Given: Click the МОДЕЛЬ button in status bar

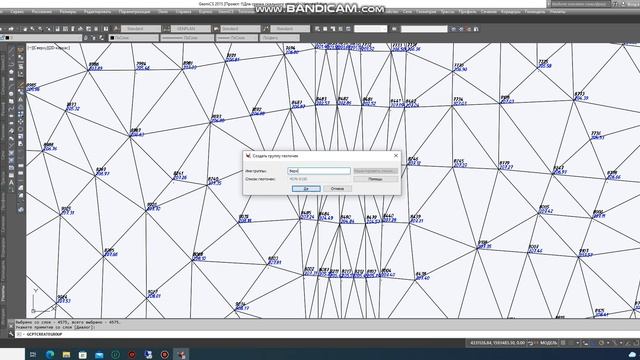Looking at the screenshot, I should coord(549,343).
